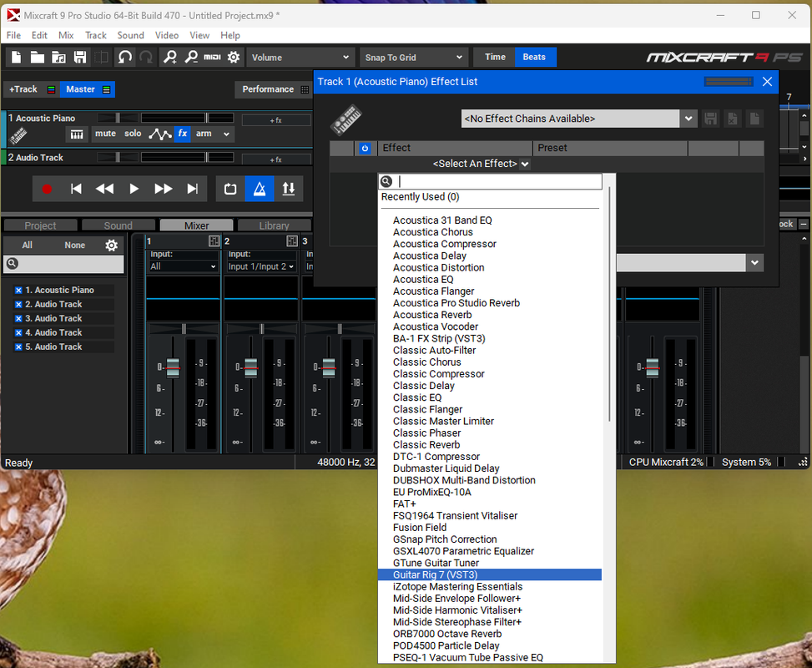Rewind to start of project

point(76,189)
